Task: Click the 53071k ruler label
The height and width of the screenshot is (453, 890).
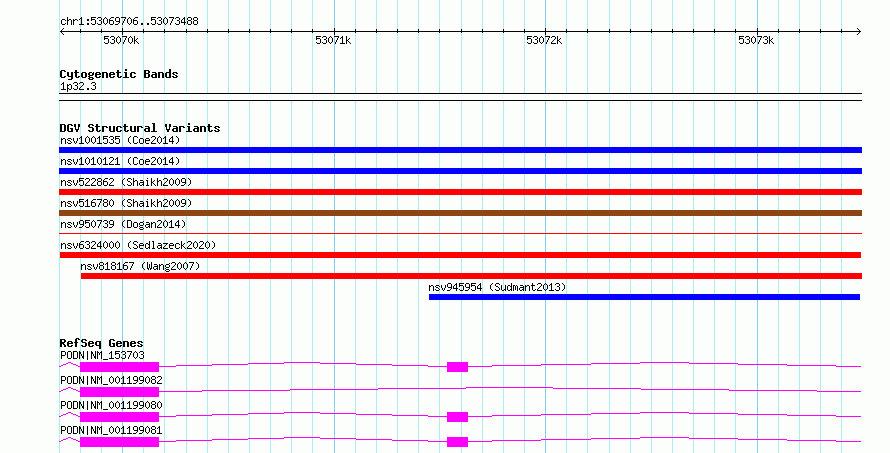Action: (333, 40)
